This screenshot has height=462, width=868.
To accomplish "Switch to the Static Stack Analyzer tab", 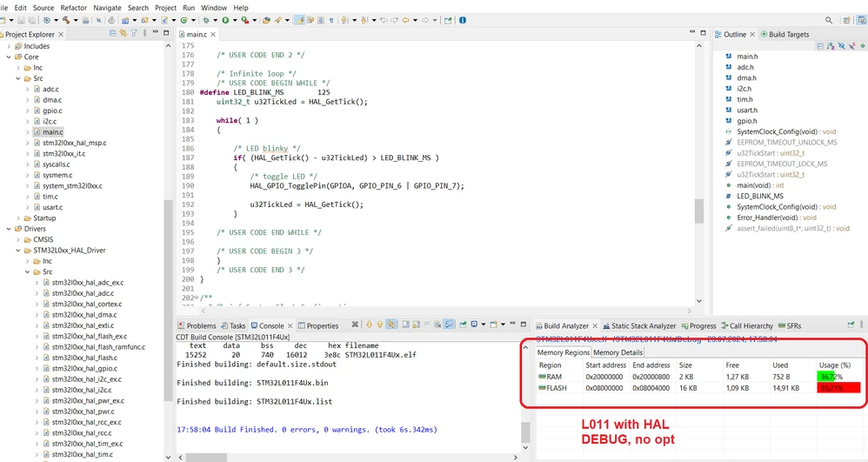I will (639, 325).
